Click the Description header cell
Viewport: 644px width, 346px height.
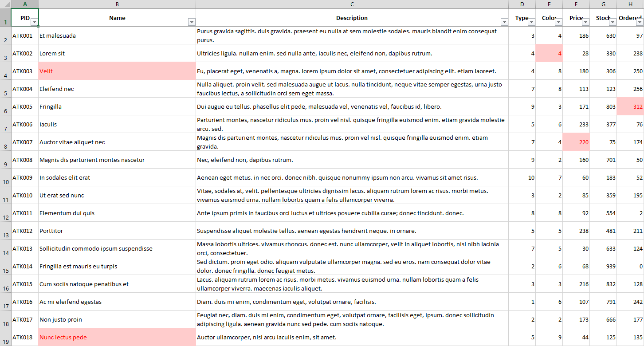[x=352, y=18]
